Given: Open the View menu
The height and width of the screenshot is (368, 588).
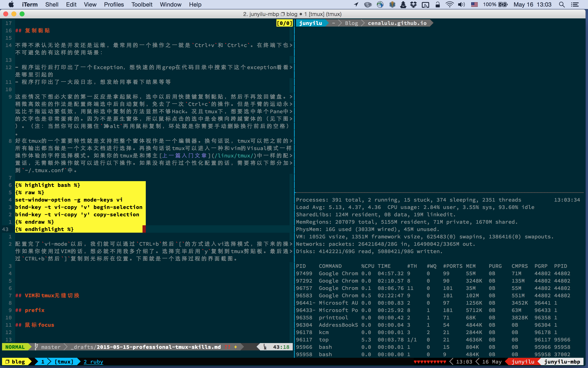Looking at the screenshot, I should pos(90,4).
